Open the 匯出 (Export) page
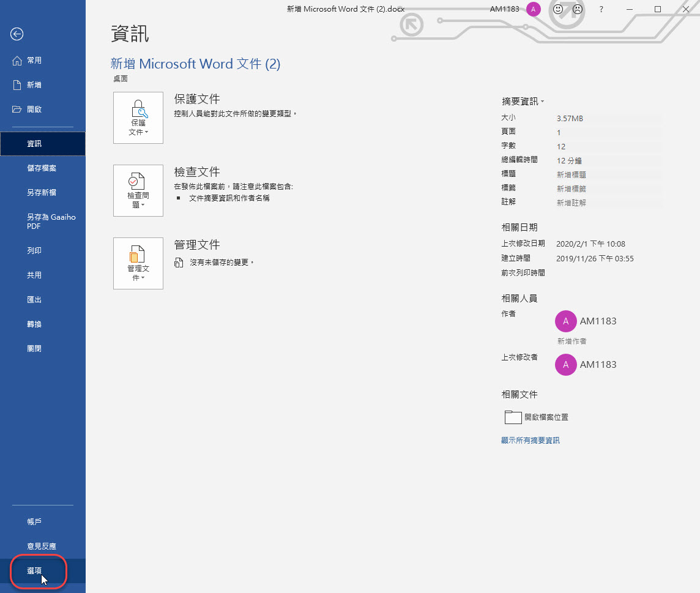Viewport: 700px width, 593px height. [43, 300]
